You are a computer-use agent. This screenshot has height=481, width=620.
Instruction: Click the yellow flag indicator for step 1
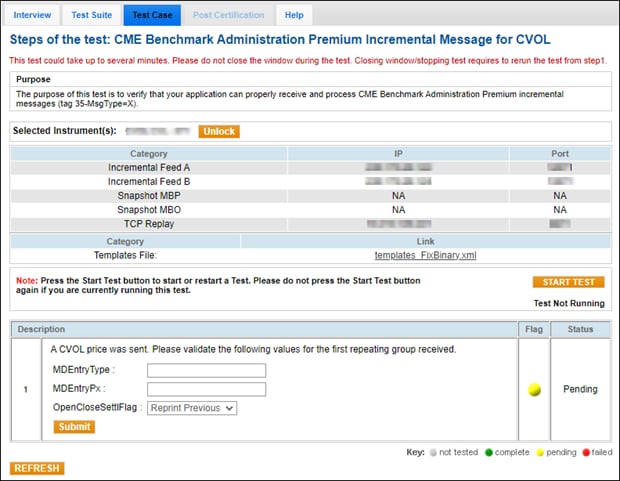point(534,389)
